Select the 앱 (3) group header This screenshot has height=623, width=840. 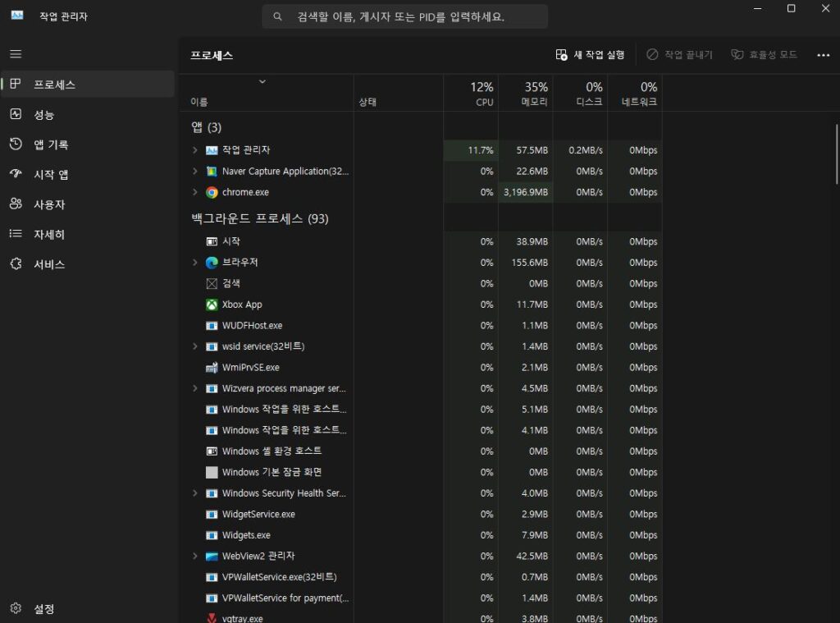tap(206, 127)
